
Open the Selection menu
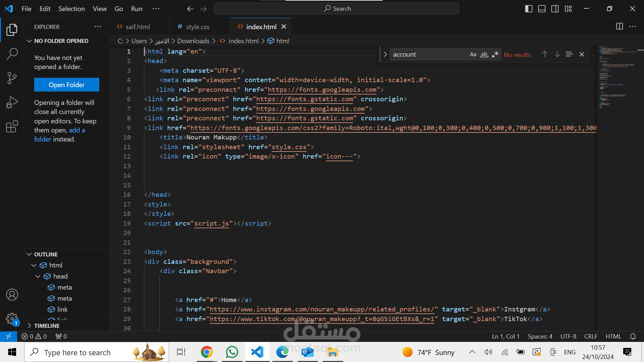point(71,9)
